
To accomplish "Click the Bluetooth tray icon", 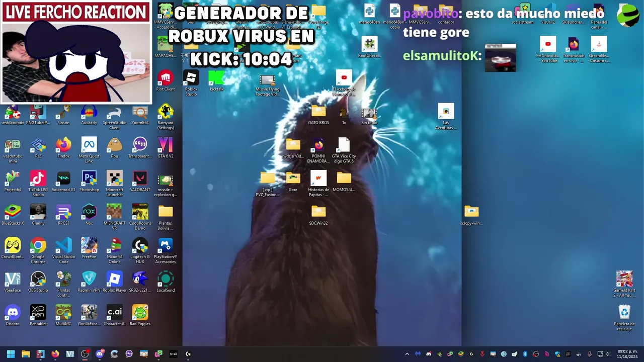I will click(525, 354).
